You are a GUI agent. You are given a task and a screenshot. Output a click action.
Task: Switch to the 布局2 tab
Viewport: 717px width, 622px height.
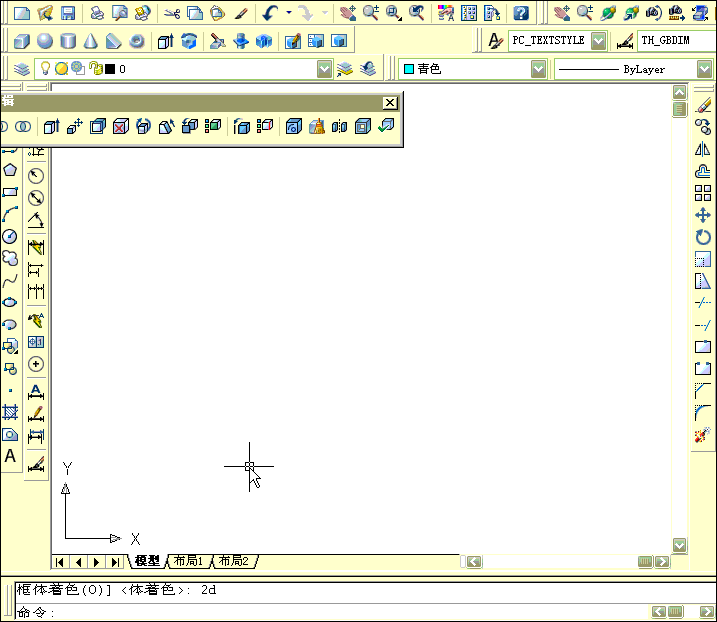tap(234, 561)
